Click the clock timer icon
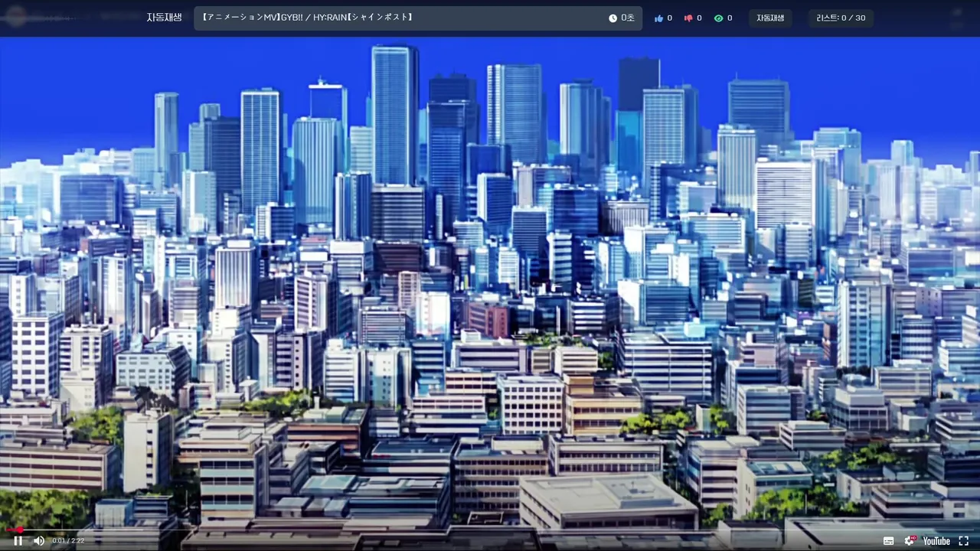 coord(612,18)
